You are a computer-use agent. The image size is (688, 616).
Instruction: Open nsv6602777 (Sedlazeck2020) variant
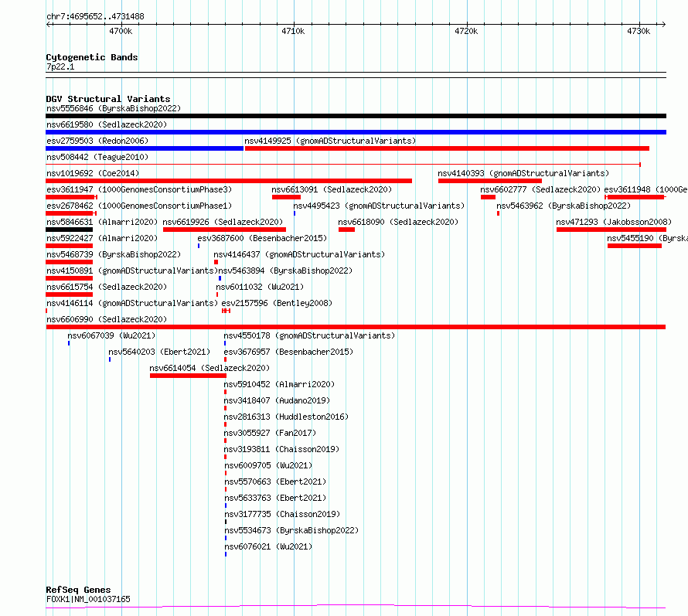click(540, 189)
